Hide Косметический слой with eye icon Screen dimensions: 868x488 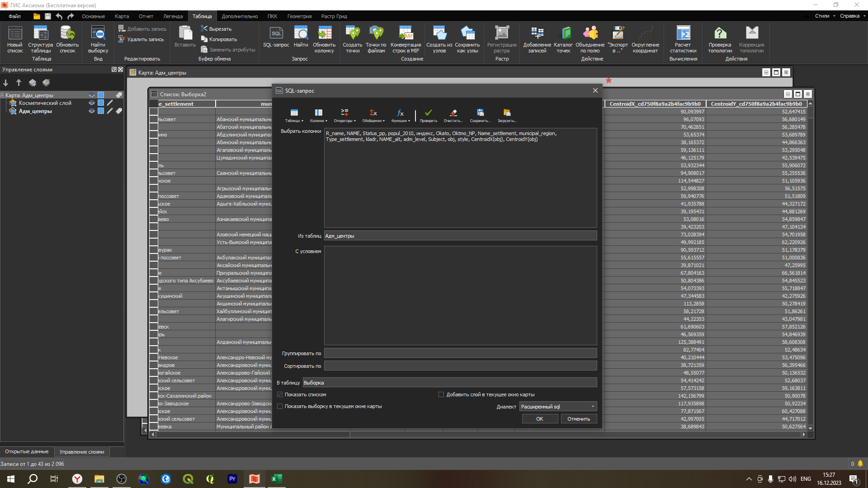(x=92, y=103)
